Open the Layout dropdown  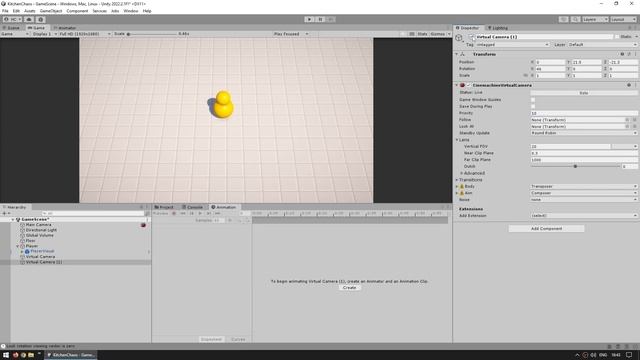click(623, 19)
